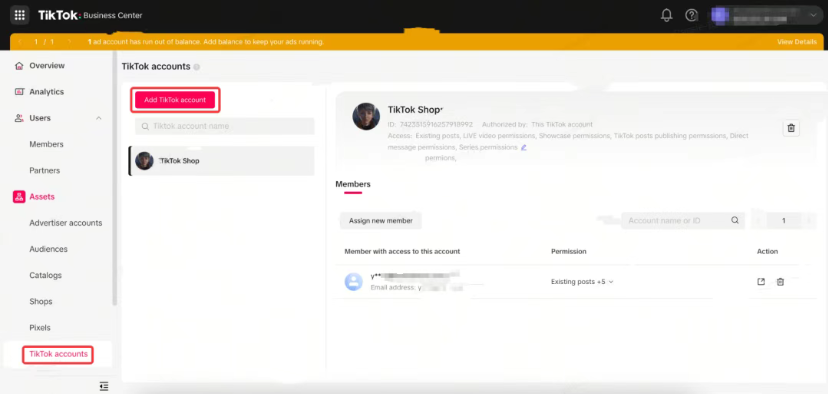The width and height of the screenshot is (828, 399).
Task: Click the Assign new member button
Action: pos(381,221)
